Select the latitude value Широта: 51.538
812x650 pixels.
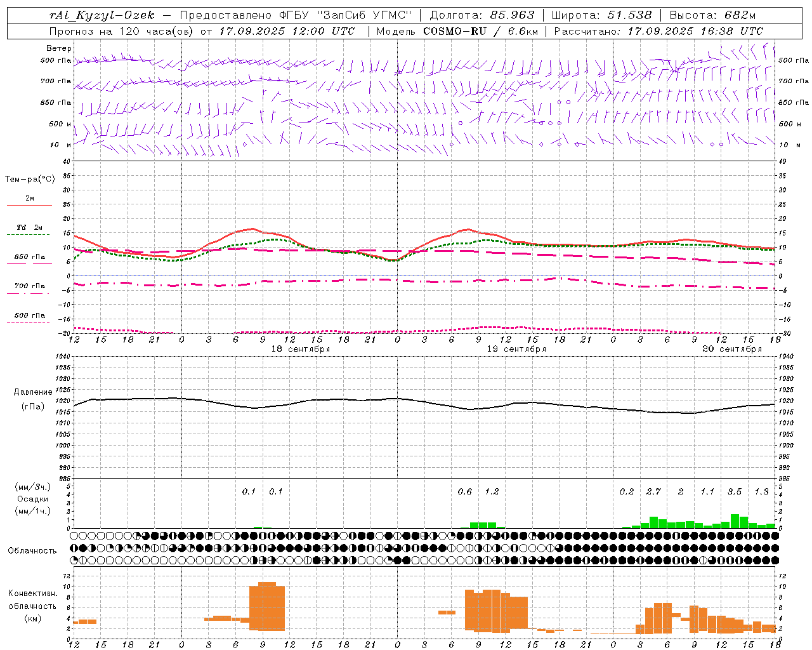tap(601, 15)
